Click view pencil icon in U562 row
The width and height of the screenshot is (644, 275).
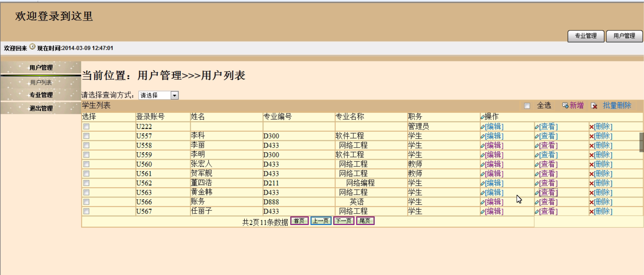537,183
